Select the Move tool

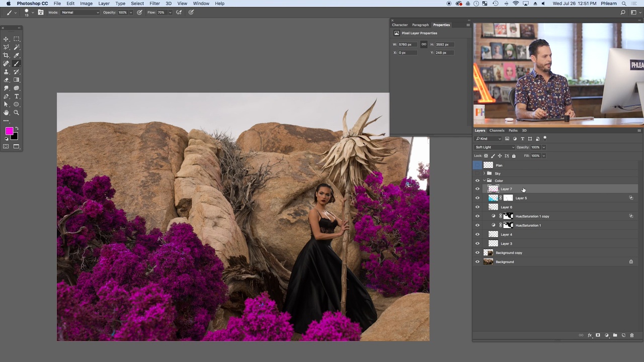pyautogui.click(x=6, y=39)
